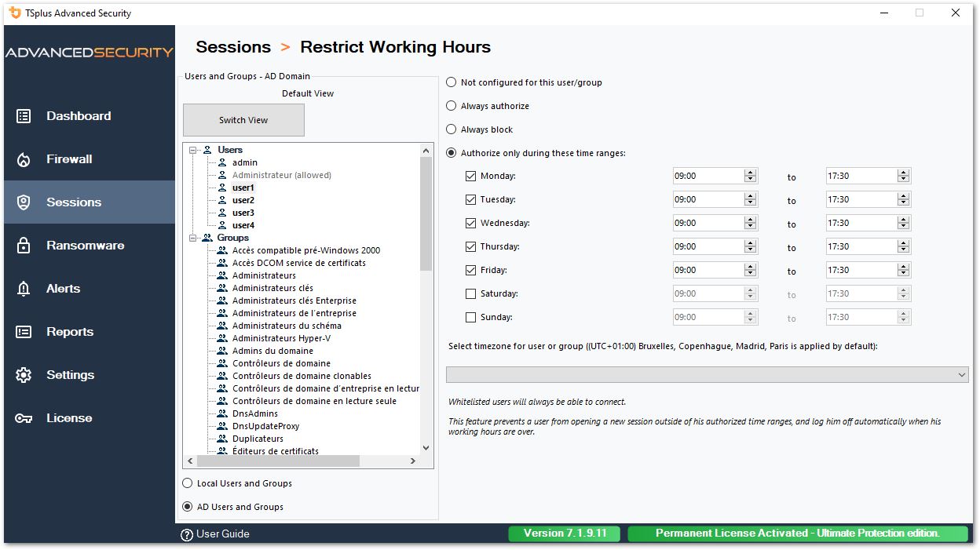Click the License key icon
The width and height of the screenshot is (980, 550).
tap(24, 418)
